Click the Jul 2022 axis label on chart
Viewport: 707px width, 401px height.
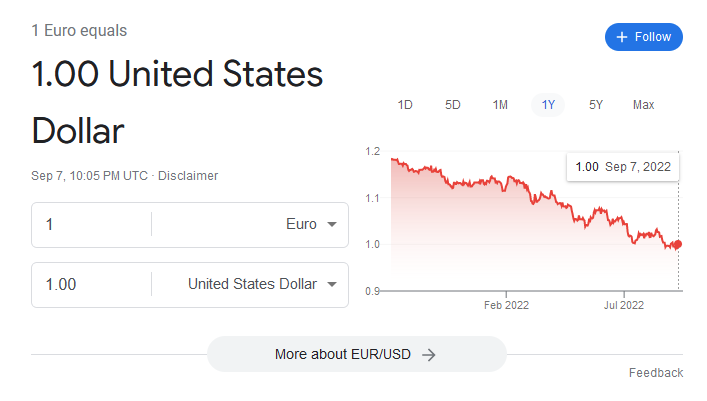tap(624, 304)
